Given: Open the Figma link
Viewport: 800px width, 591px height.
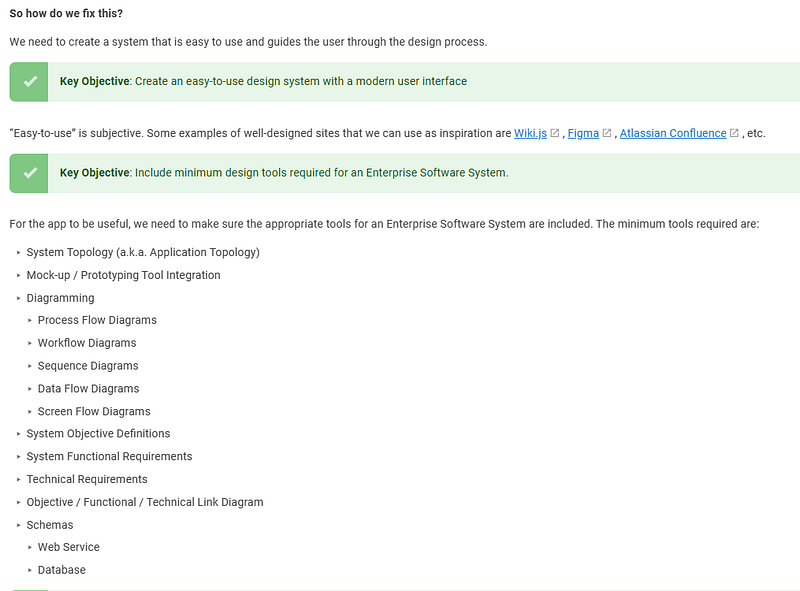Looking at the screenshot, I should (583, 133).
